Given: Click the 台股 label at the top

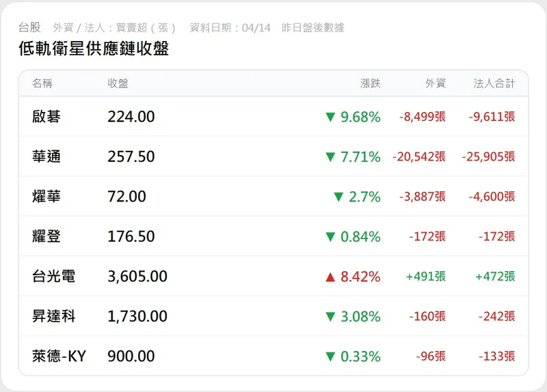Looking at the screenshot, I should point(29,27).
